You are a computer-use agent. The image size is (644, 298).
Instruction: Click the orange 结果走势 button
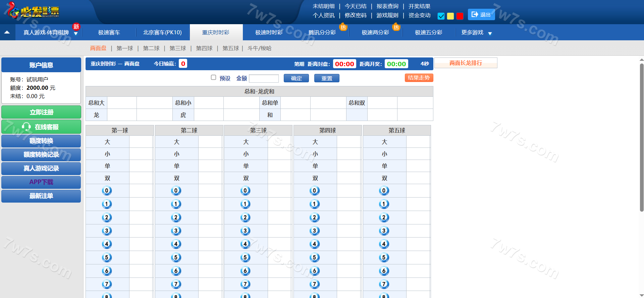419,78
